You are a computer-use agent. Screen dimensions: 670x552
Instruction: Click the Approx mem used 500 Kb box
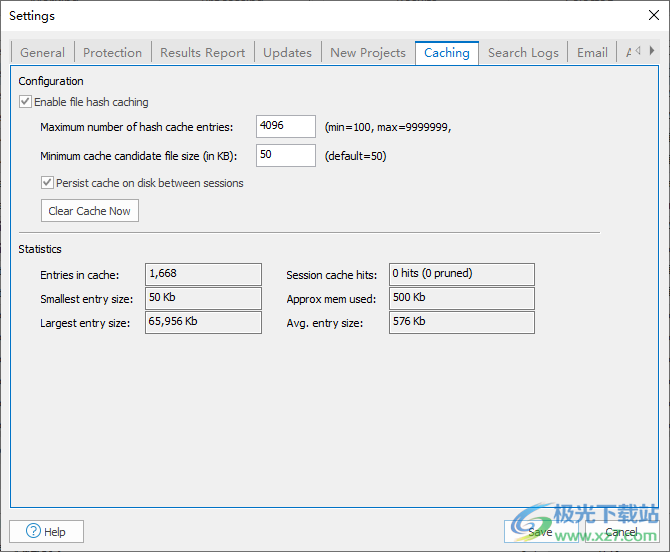coord(462,298)
